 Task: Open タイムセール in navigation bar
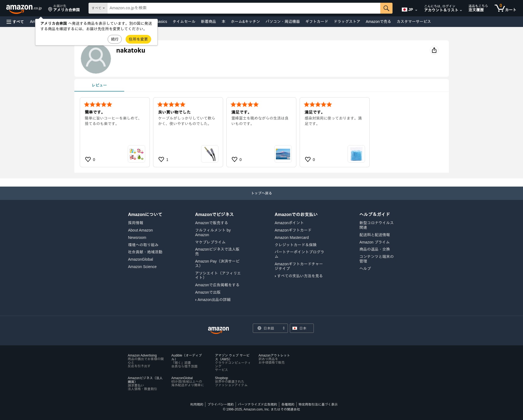(x=184, y=22)
